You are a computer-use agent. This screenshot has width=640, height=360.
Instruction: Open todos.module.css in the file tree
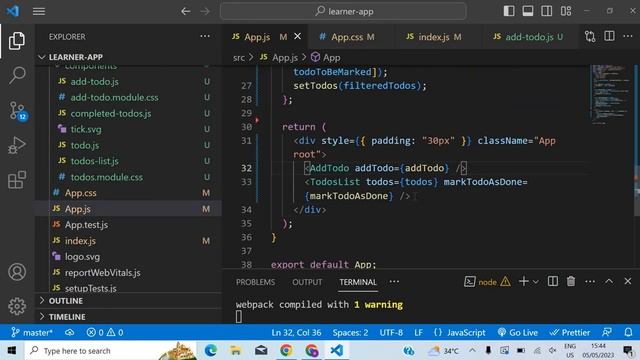point(107,177)
